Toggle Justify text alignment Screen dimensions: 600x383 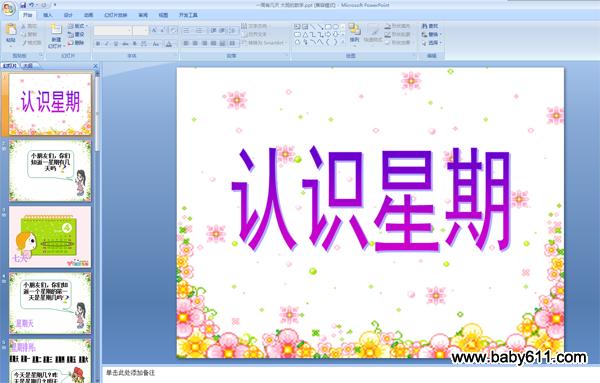coord(213,43)
